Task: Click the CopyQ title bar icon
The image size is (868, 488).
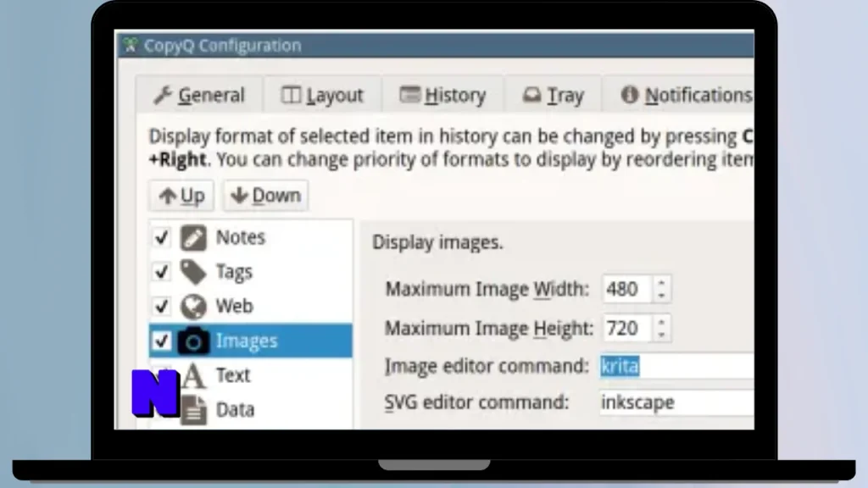Action: tap(130, 46)
